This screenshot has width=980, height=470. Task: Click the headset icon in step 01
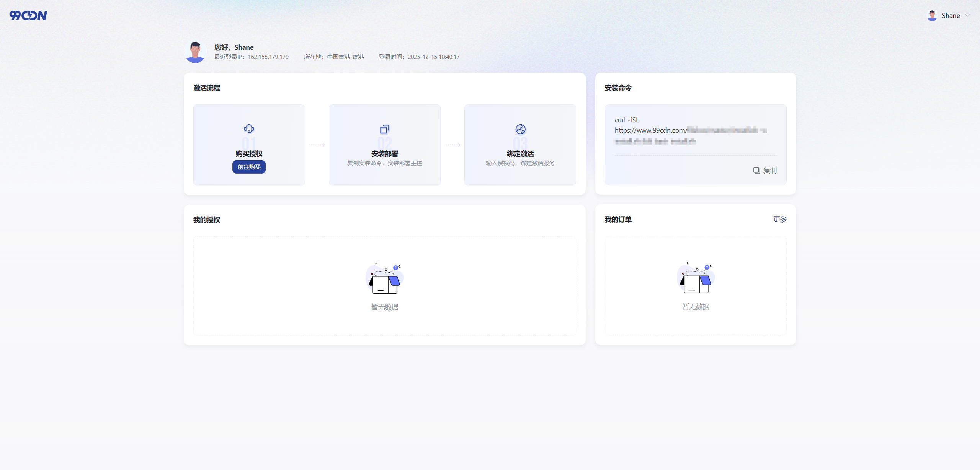click(x=249, y=129)
